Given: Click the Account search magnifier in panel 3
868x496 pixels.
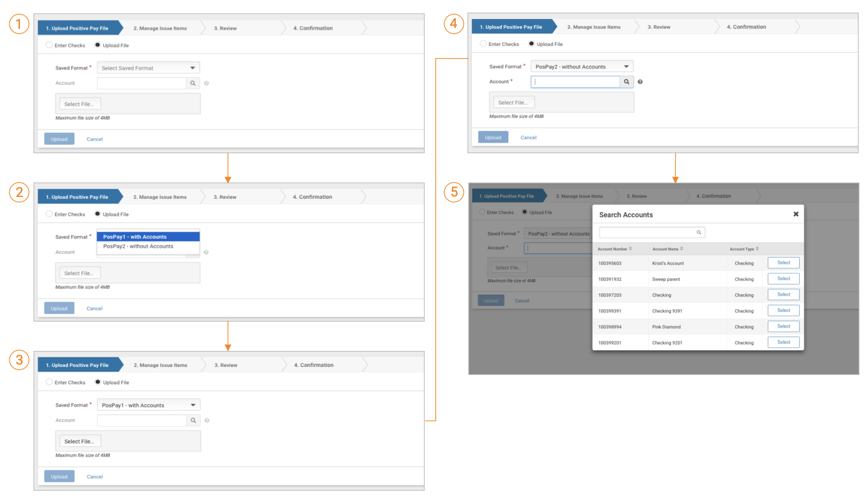Looking at the screenshot, I should tap(193, 421).
